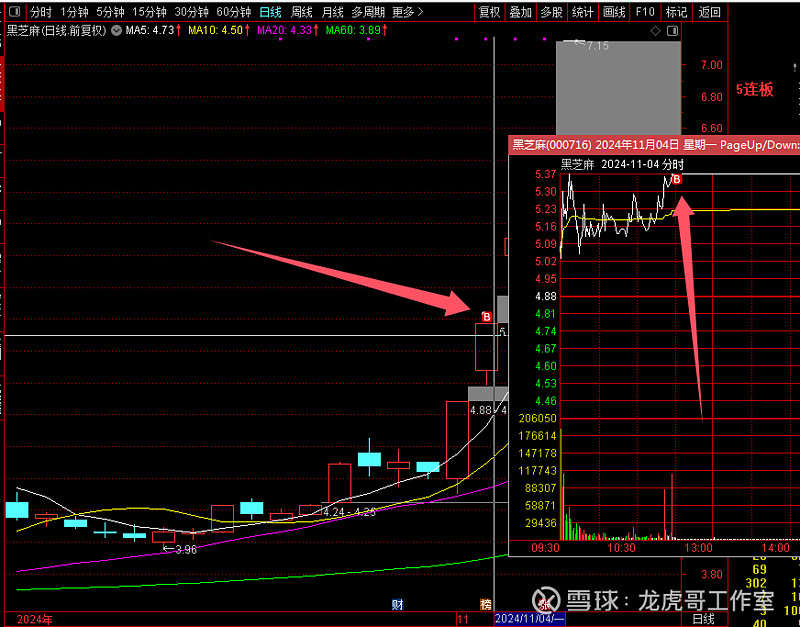Image resolution: width=800 pixels, height=627 pixels.
Task: Click the month 11 label on the time axis
Action: (463, 619)
